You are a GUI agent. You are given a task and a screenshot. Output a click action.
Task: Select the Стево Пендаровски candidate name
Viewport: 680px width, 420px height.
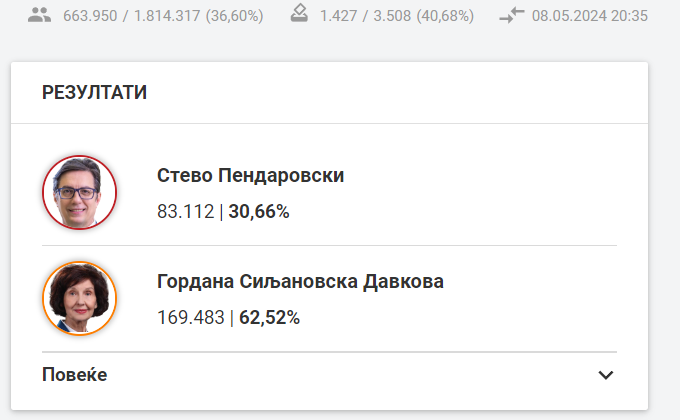pyautogui.click(x=251, y=176)
